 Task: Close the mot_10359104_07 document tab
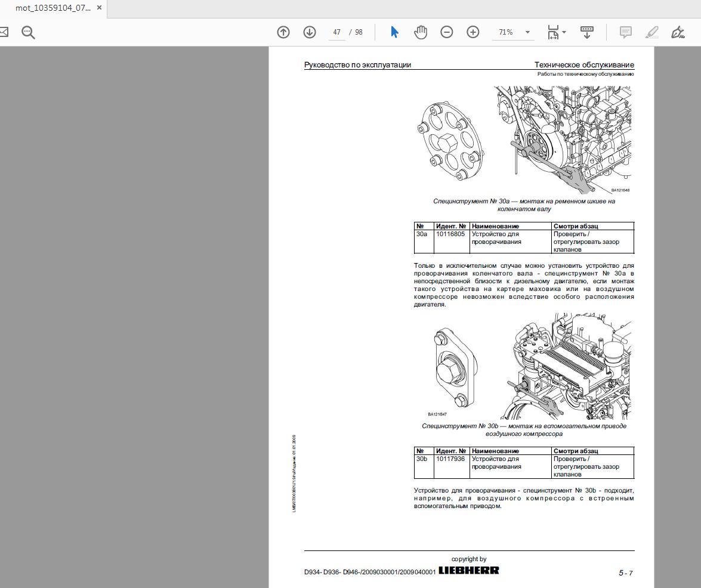coord(98,8)
